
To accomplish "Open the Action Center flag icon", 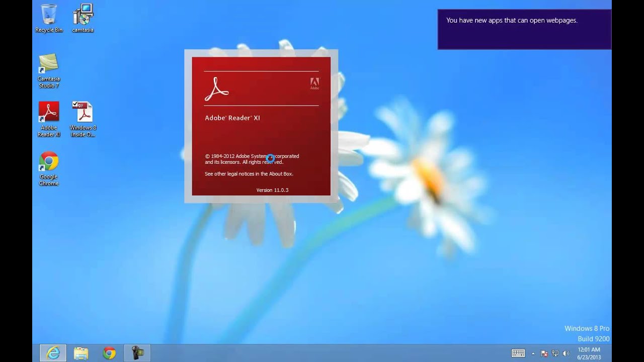I will (544, 353).
